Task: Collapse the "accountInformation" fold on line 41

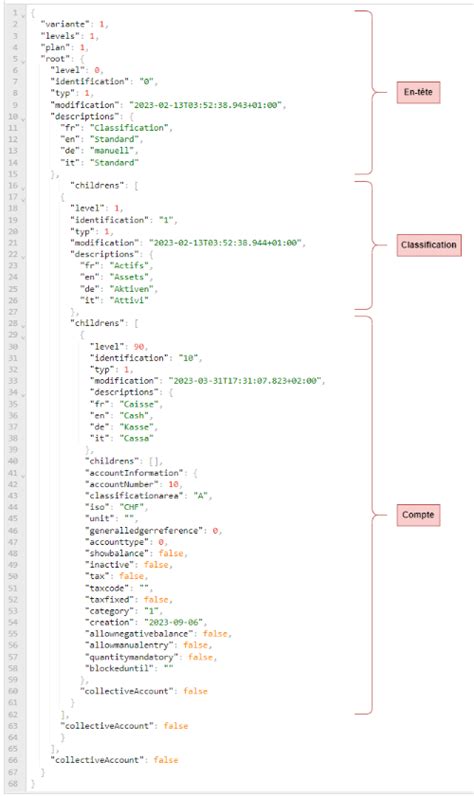Action: pos(23,474)
